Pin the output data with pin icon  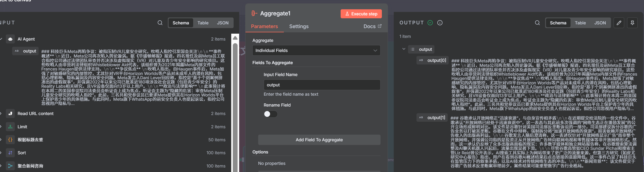click(632, 23)
